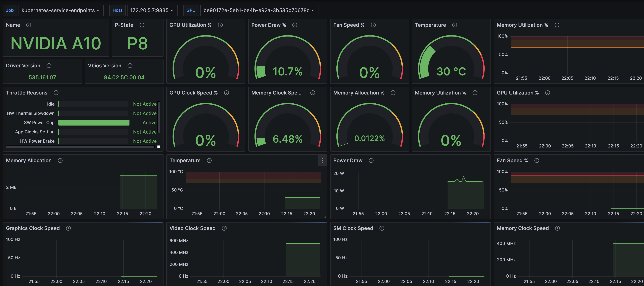Click info icon on Memory Clock Spe... gauge
Viewport: 644px width, 286px height.
(313, 93)
